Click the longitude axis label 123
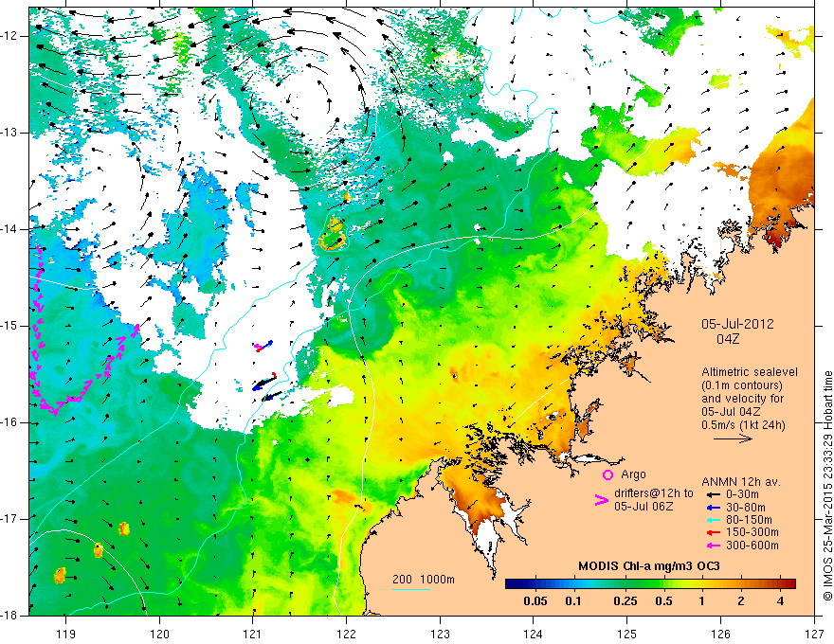The height and width of the screenshot is (644, 834). [440, 634]
